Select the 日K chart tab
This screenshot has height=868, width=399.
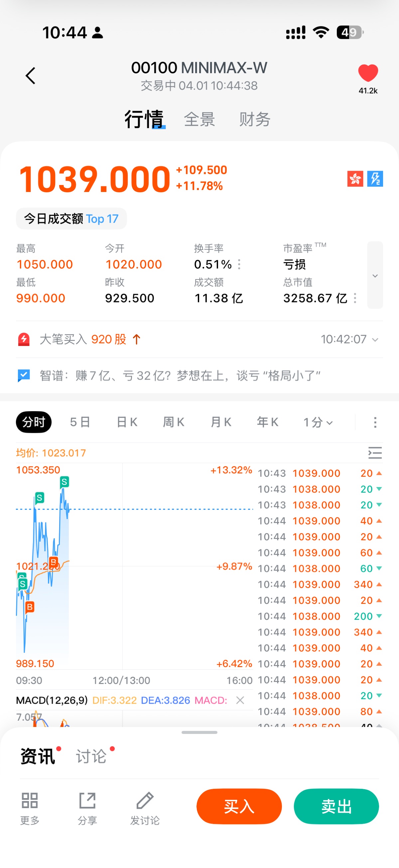[127, 422]
